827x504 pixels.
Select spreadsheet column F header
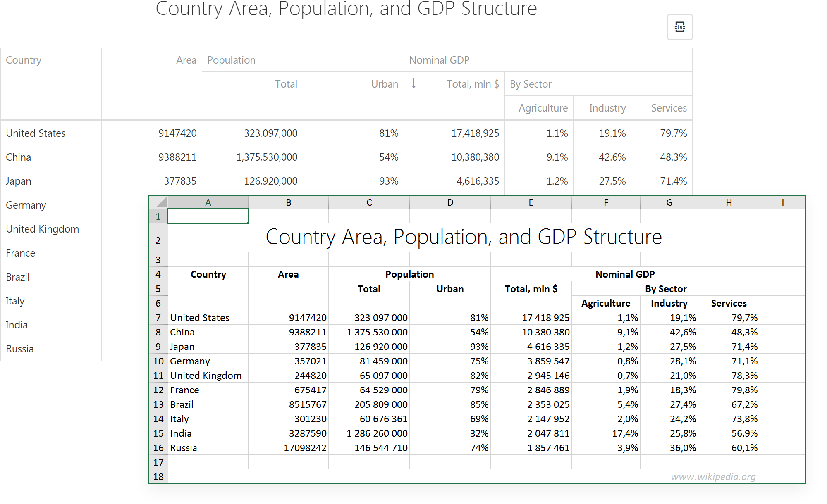(x=606, y=202)
